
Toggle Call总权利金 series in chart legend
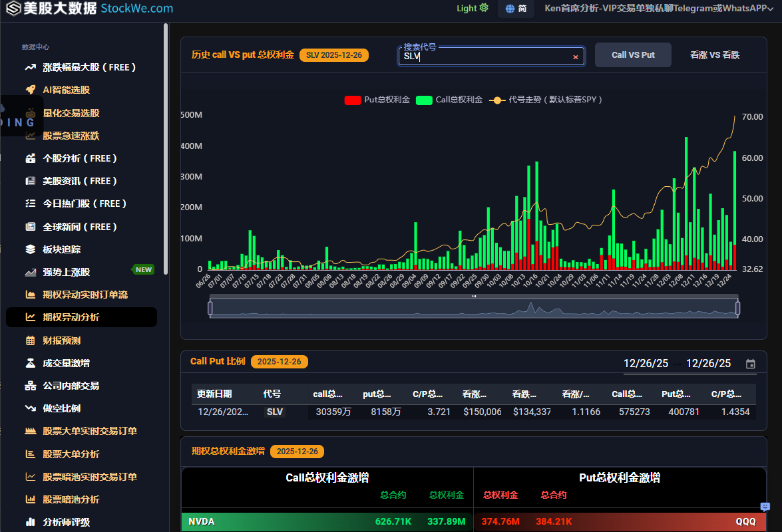(x=449, y=100)
